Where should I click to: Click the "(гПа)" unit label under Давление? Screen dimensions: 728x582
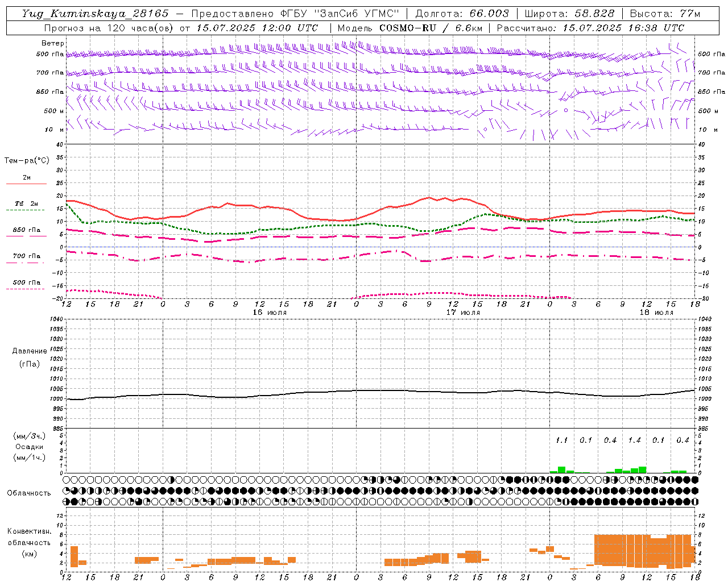coord(30,364)
